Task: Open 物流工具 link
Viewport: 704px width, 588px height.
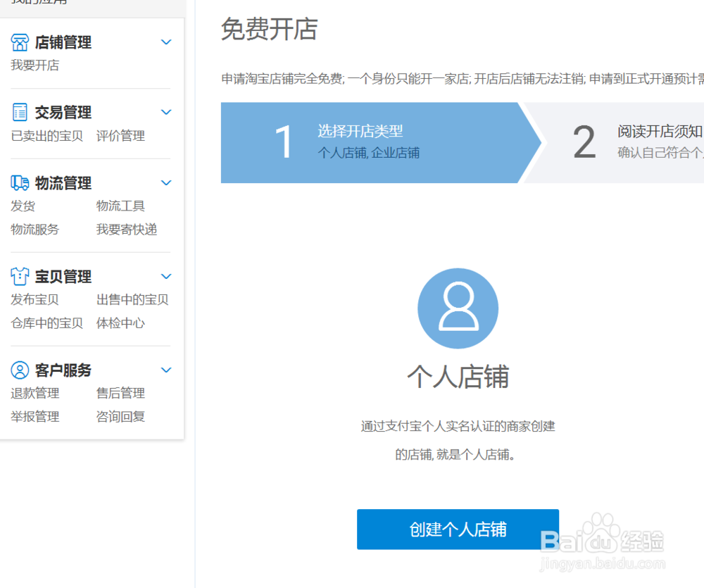Action: [120, 206]
